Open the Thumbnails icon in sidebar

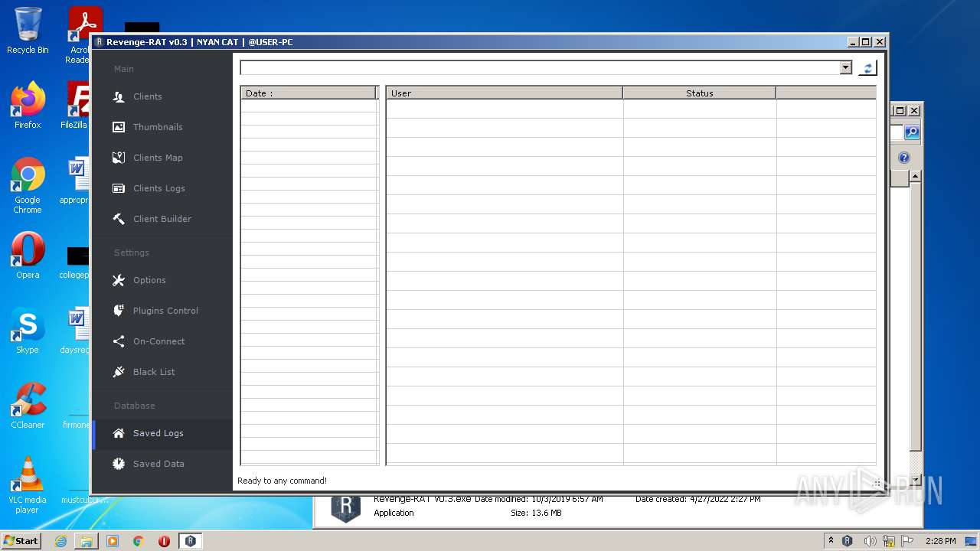coord(119,127)
